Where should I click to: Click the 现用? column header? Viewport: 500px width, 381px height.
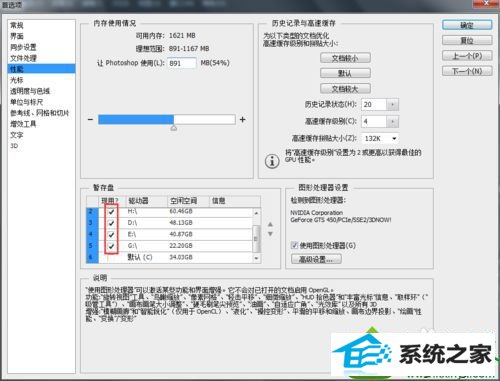click(112, 201)
